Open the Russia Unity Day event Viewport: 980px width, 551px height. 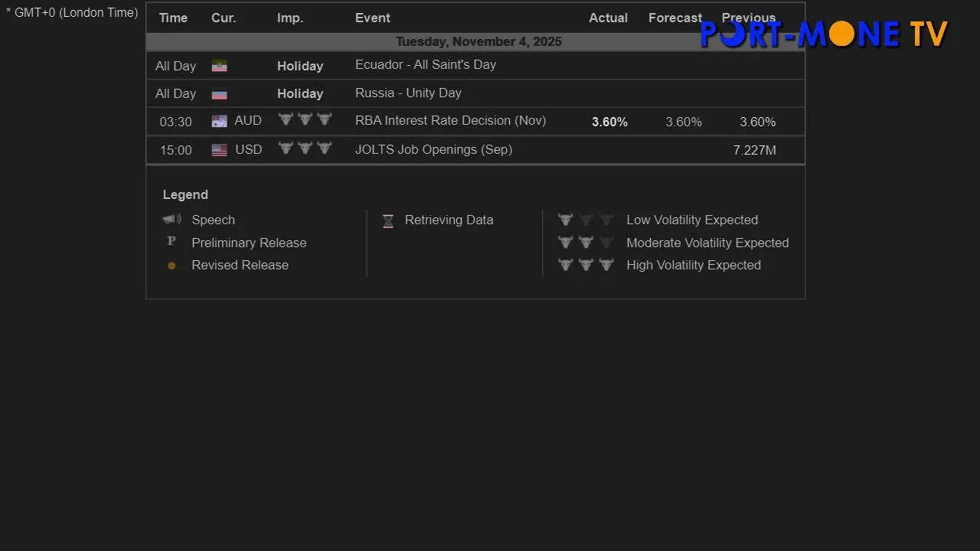point(408,93)
